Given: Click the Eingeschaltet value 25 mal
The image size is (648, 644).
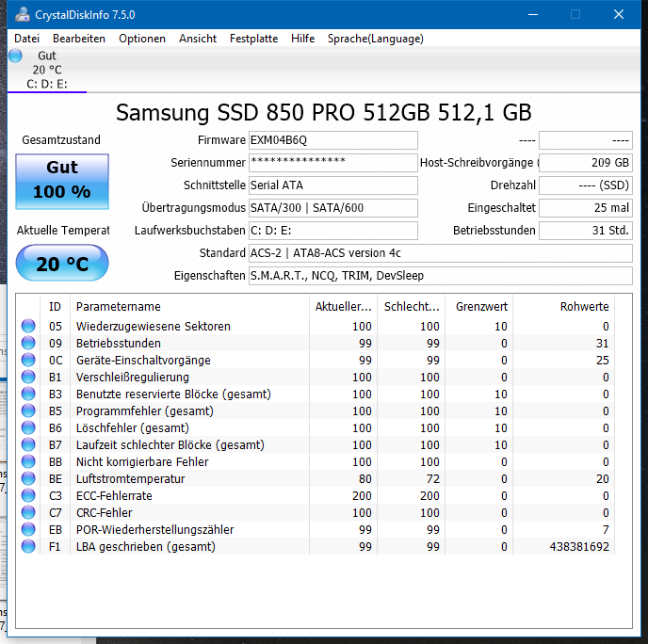Looking at the screenshot, I should click(x=586, y=207).
